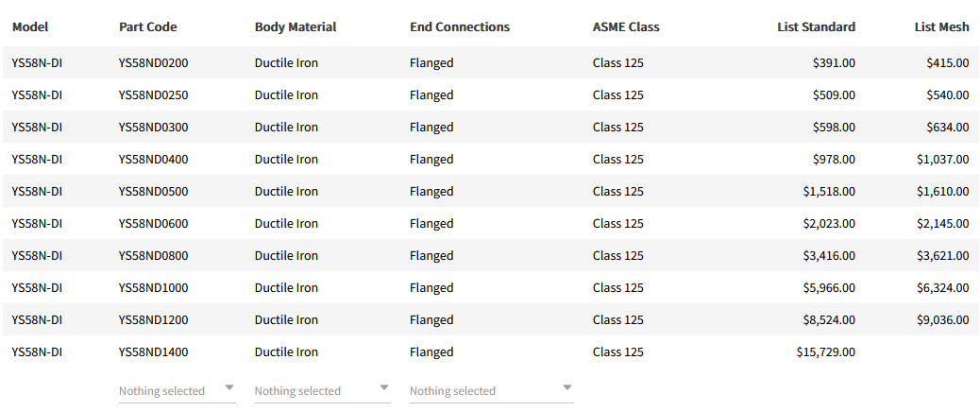The image size is (980, 411).
Task: Select part code YS58ND0800
Action: tap(154, 256)
